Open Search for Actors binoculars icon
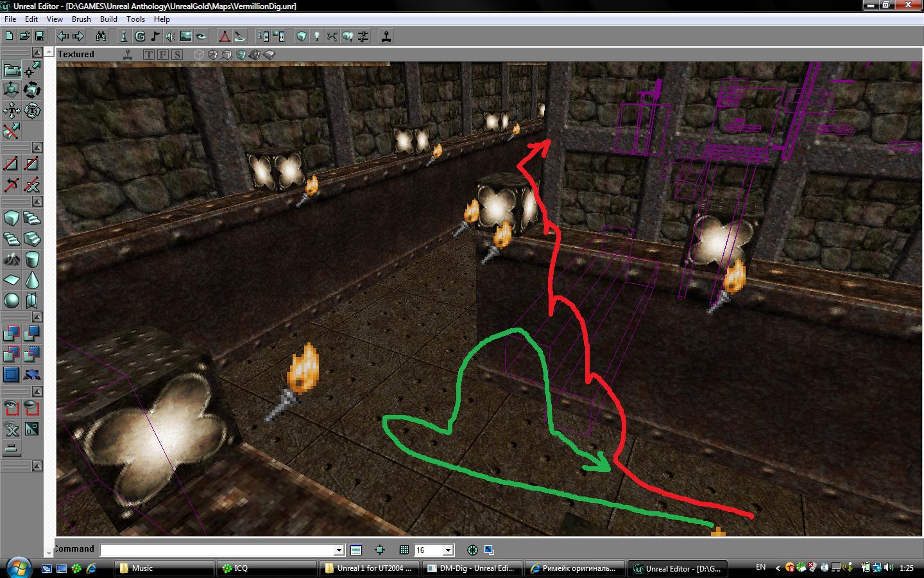Viewport: 924px width, 578px height. [x=101, y=37]
